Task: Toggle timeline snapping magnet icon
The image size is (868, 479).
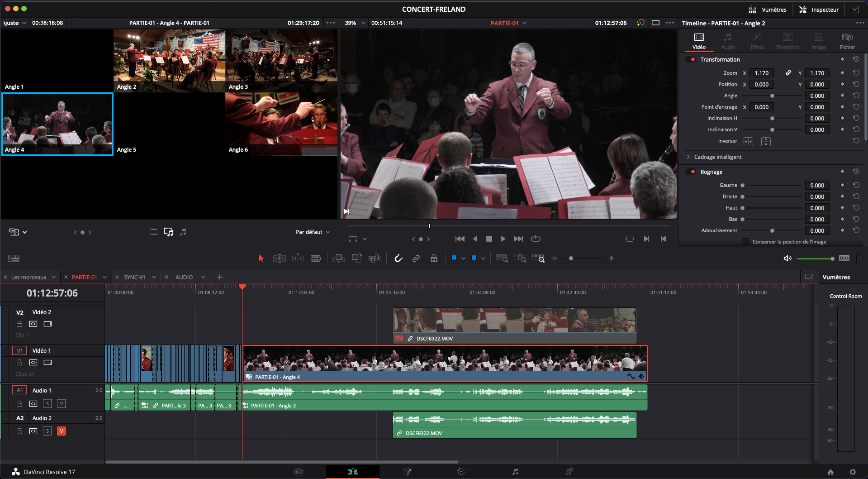Action: pos(398,258)
